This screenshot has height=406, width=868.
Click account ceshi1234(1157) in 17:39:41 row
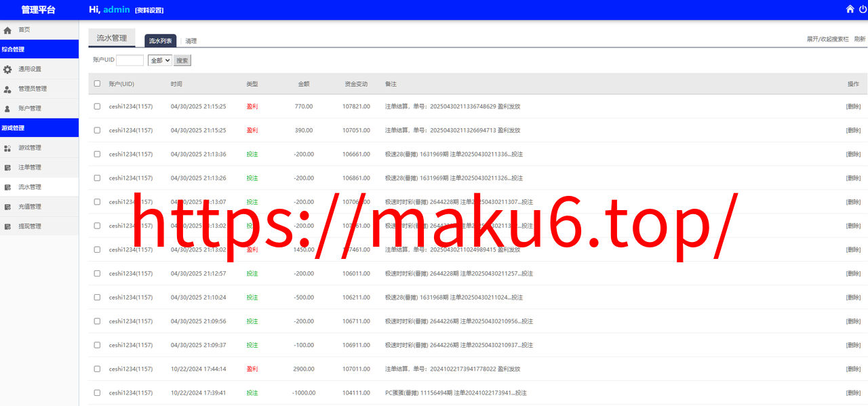coord(131,392)
